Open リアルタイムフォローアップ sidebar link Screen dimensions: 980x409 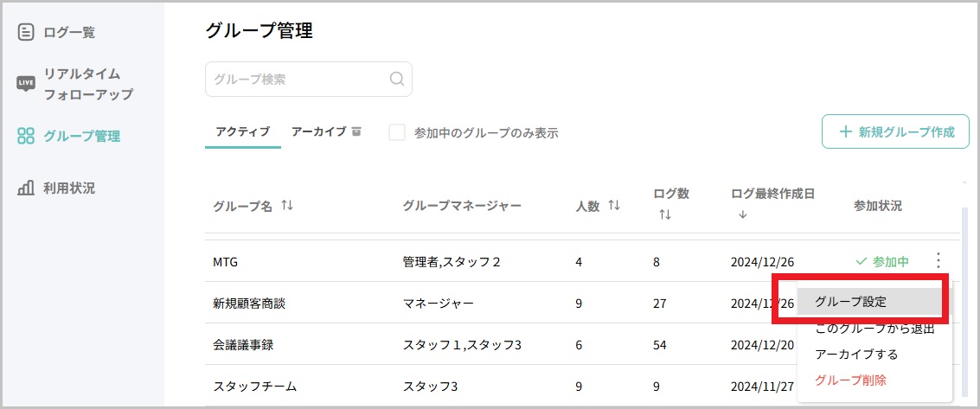point(88,84)
